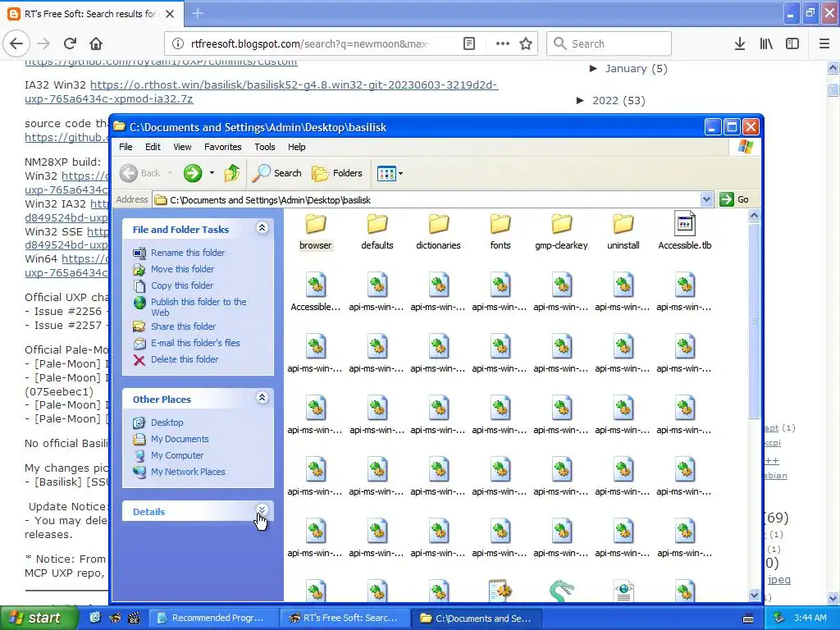Open the gmp-clearkey folder
The image size is (840, 630).
561,231
